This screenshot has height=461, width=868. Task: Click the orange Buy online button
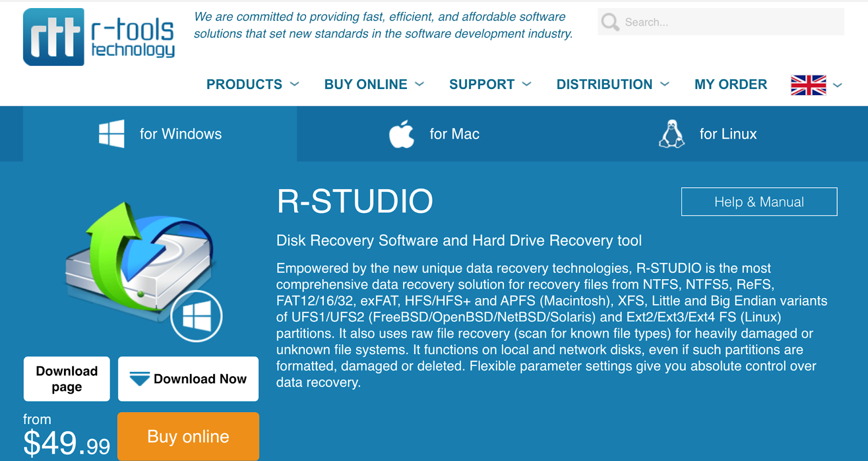click(188, 437)
